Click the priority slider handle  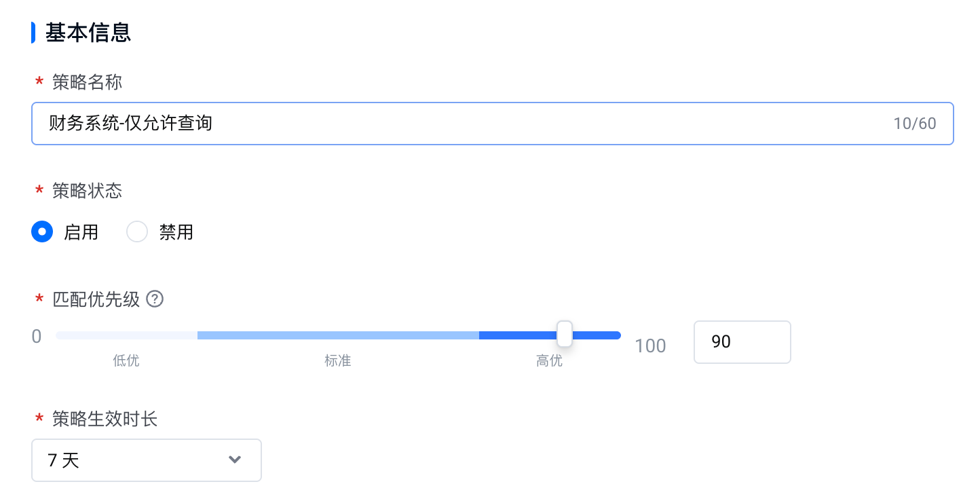pos(565,334)
